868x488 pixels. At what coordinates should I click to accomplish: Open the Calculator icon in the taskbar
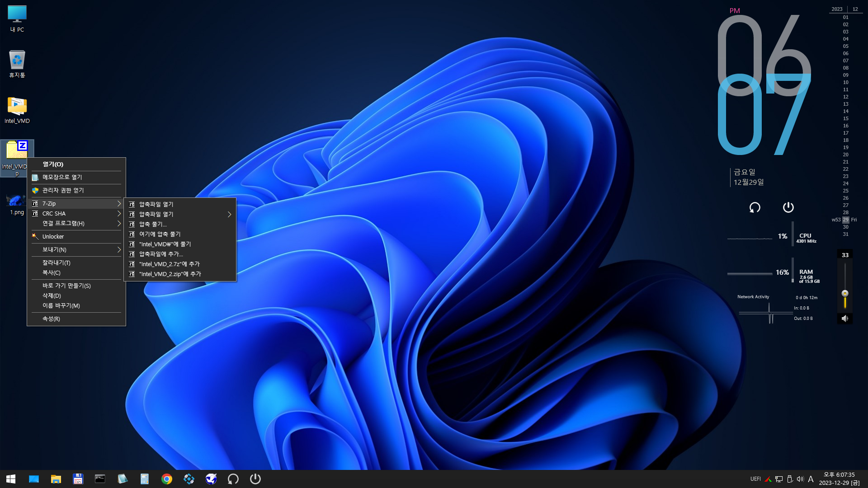coord(145,479)
